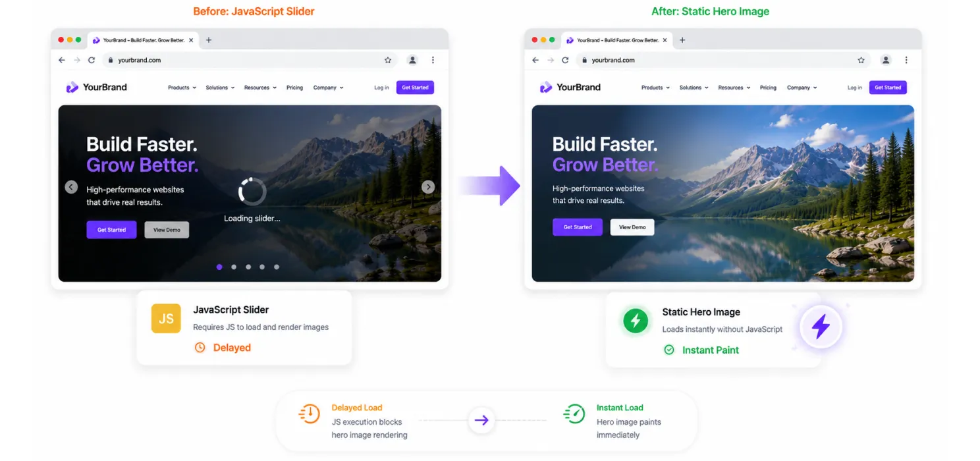Screen dimensions: 980x461
Task: Click YourBrand logo in the After browser
Action: (x=570, y=87)
